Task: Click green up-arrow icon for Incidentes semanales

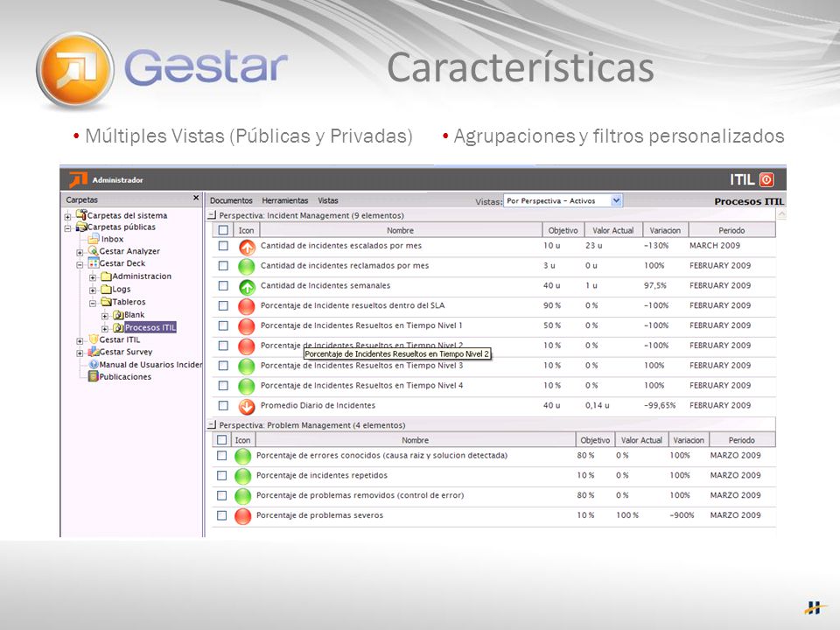Action: pos(247,287)
